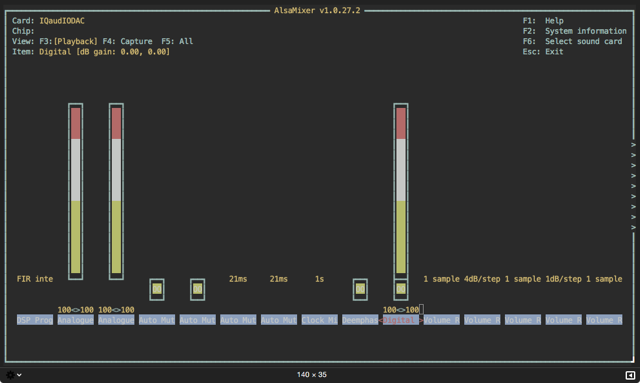Click the second Analogue volume slider bar

(x=116, y=191)
